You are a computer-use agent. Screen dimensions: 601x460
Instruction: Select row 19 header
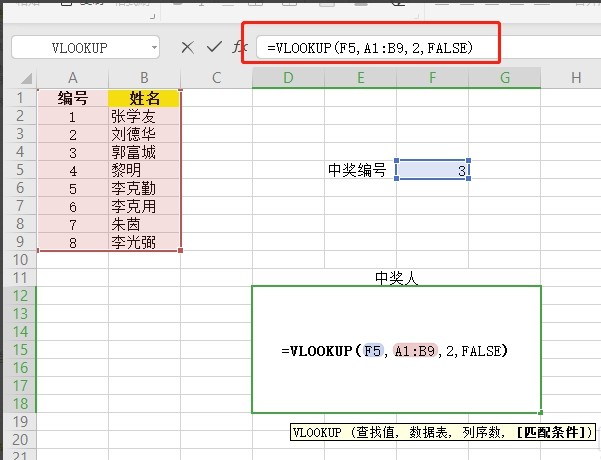pyautogui.click(x=20, y=422)
